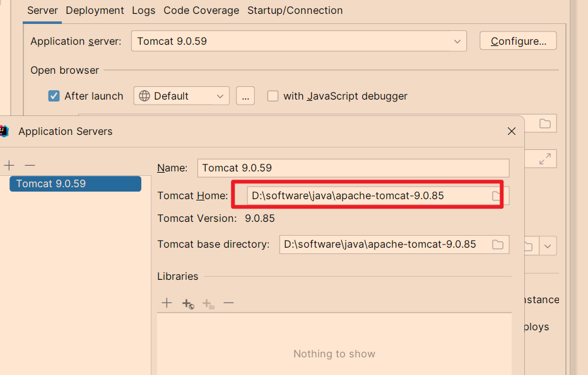Browse folder for Tomcat base directory
The height and width of the screenshot is (375, 588).
pos(498,245)
